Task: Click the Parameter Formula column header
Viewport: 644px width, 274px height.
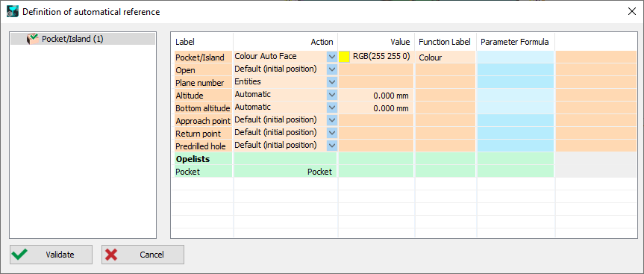Action: (515, 42)
